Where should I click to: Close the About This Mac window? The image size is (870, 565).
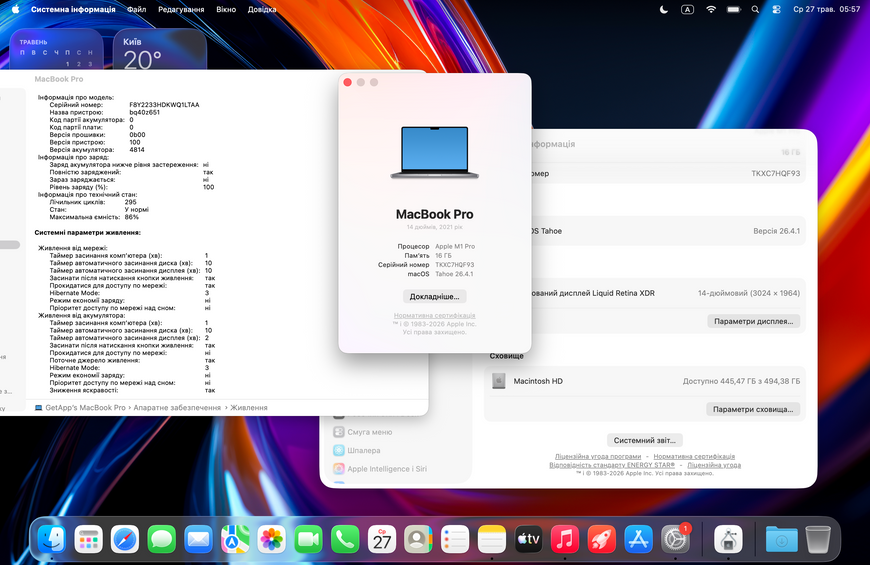coord(347,82)
